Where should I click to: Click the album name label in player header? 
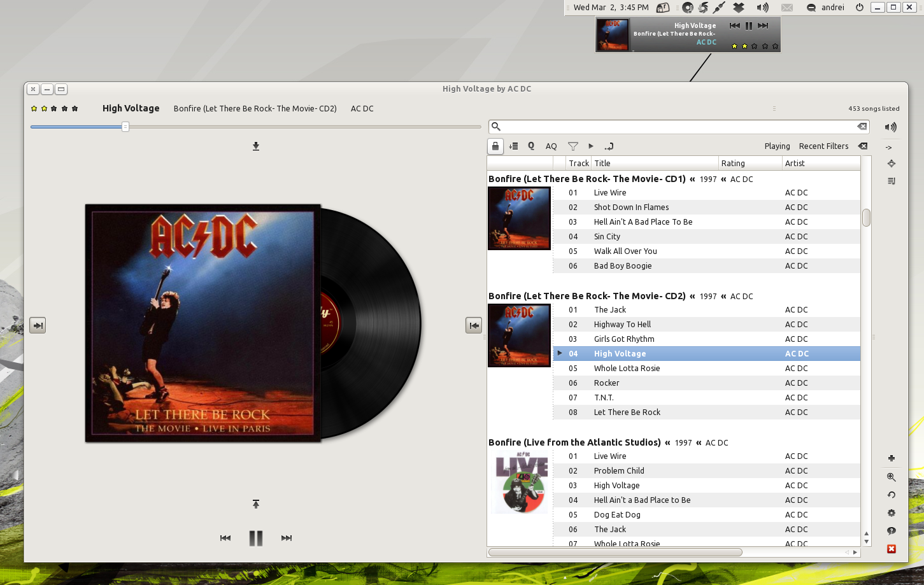255,109
